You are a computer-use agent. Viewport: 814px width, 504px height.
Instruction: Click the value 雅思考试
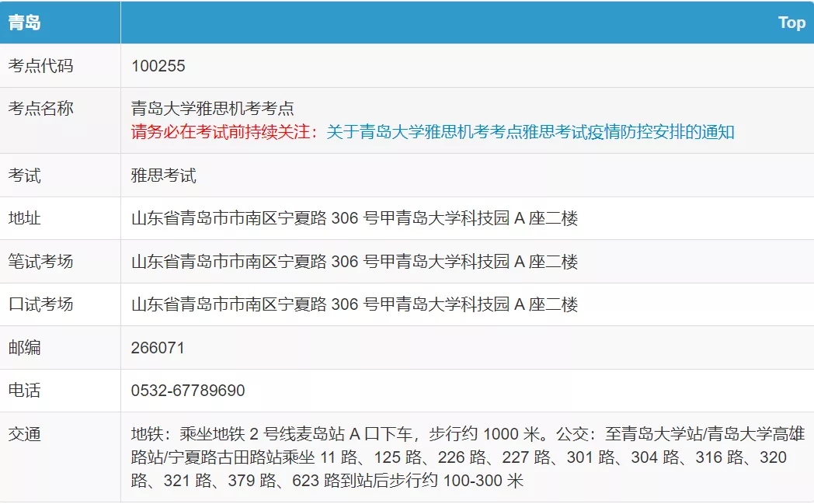[x=164, y=176]
